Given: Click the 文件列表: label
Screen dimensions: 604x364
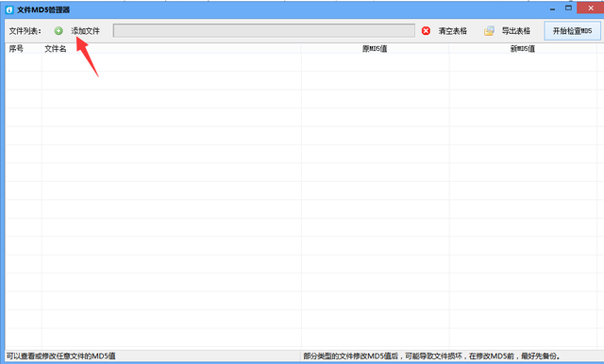Looking at the screenshot, I should tap(25, 31).
